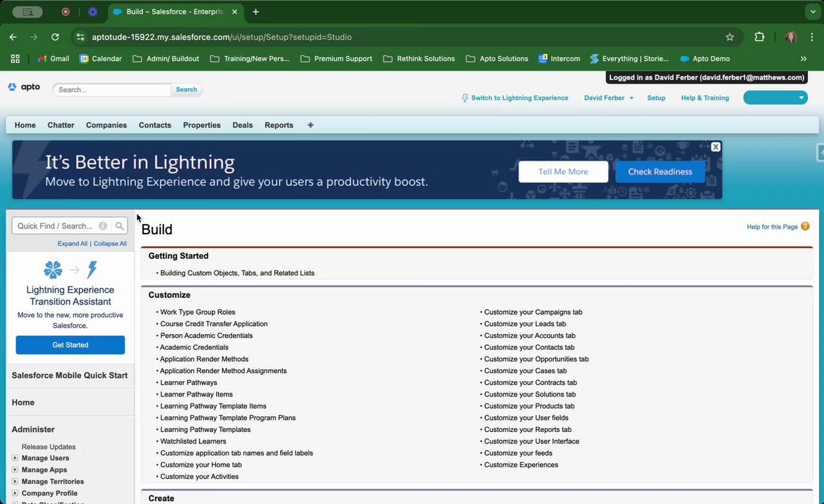Open a new browser tab
This screenshot has width=824, height=504.
click(256, 12)
